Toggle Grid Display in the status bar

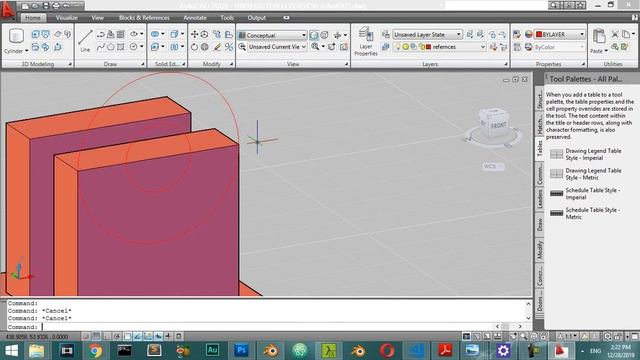click(96, 336)
